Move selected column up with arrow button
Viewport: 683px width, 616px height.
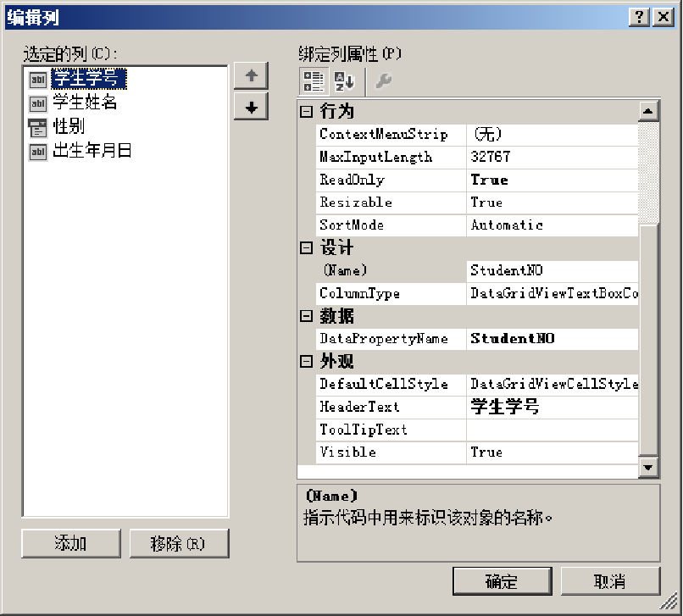pyautogui.click(x=251, y=76)
